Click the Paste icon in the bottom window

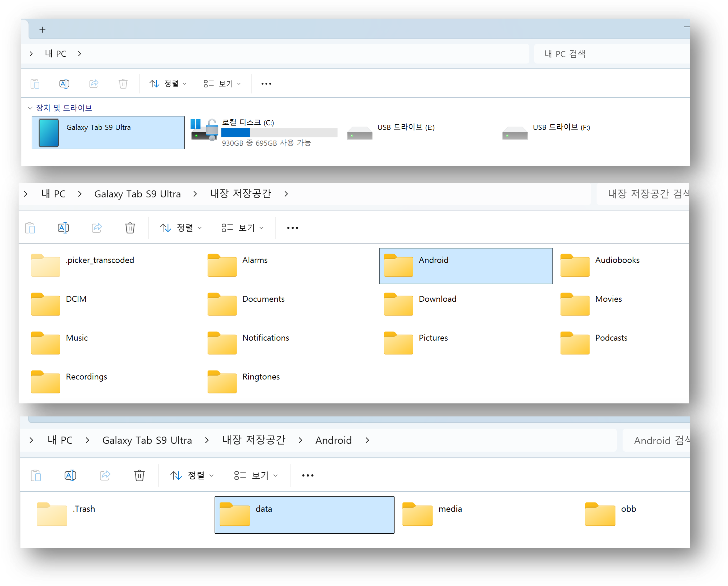point(36,476)
